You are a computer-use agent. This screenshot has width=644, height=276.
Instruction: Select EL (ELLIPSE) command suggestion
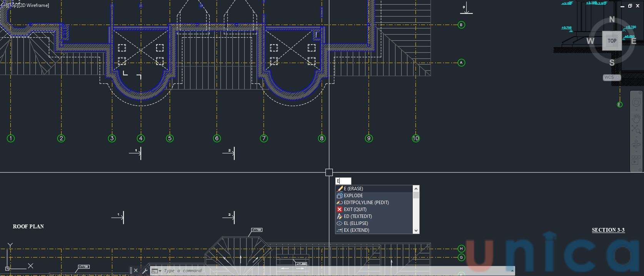coord(356,223)
